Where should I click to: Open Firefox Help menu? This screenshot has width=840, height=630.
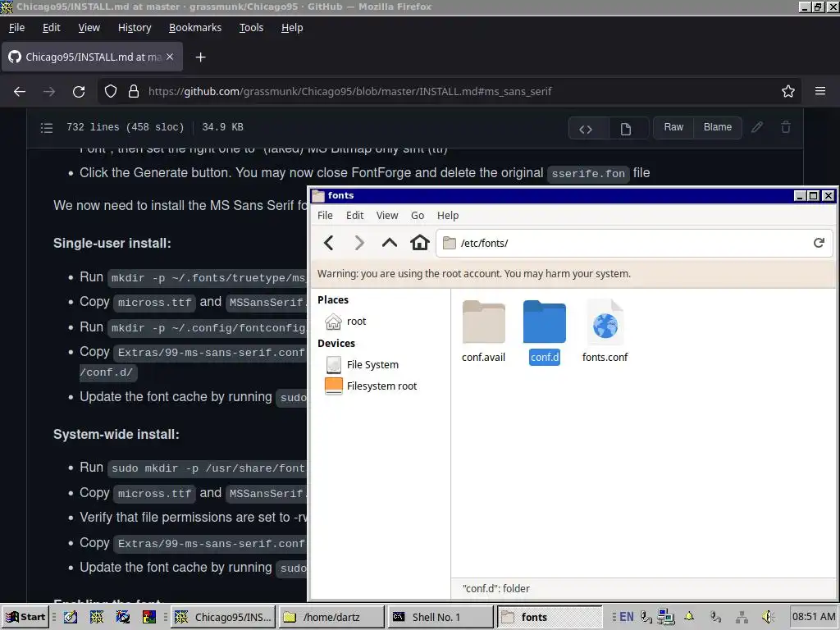(x=292, y=28)
